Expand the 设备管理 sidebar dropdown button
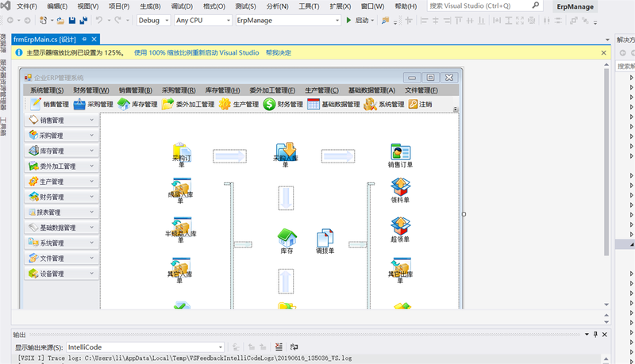The height and width of the screenshot is (364, 635). coord(92,274)
